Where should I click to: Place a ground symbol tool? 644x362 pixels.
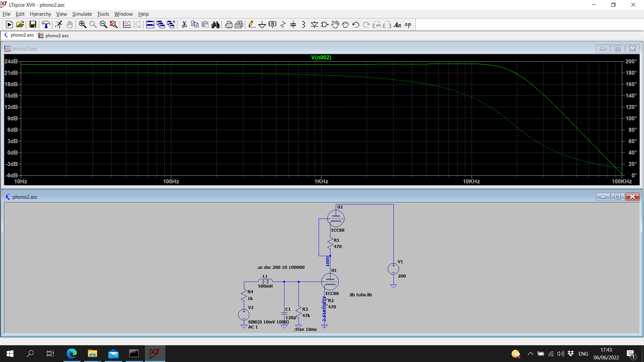[262, 24]
